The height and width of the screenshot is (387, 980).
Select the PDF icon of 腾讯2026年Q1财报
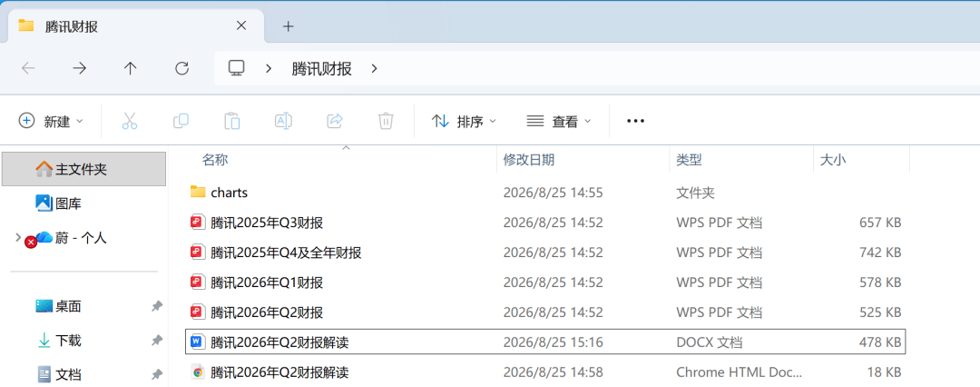(x=198, y=282)
